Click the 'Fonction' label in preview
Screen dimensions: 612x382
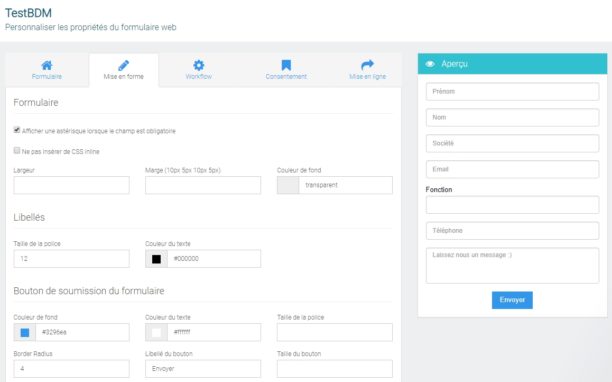[439, 189]
